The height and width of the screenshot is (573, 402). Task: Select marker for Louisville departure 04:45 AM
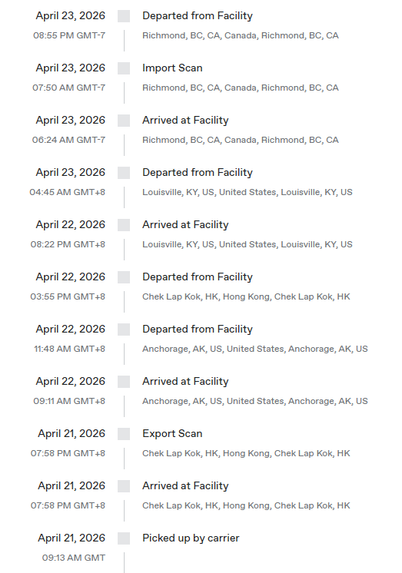pos(124,173)
